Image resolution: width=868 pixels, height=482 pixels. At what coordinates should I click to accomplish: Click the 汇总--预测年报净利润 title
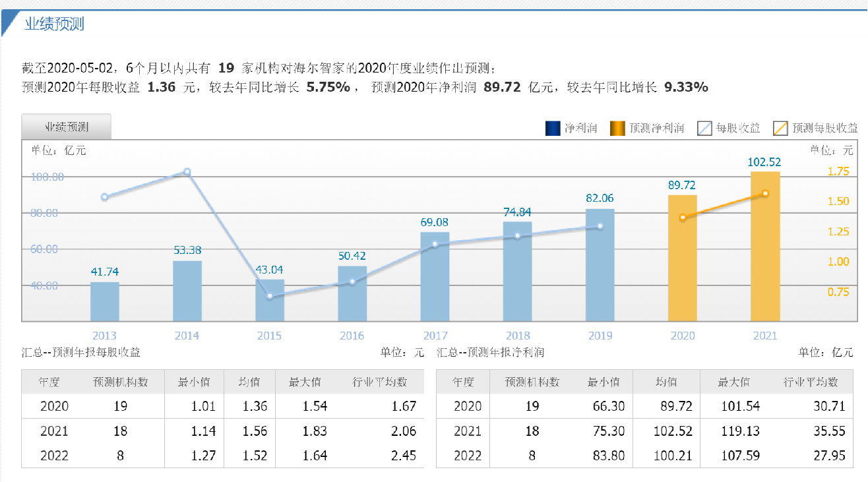coord(491,352)
